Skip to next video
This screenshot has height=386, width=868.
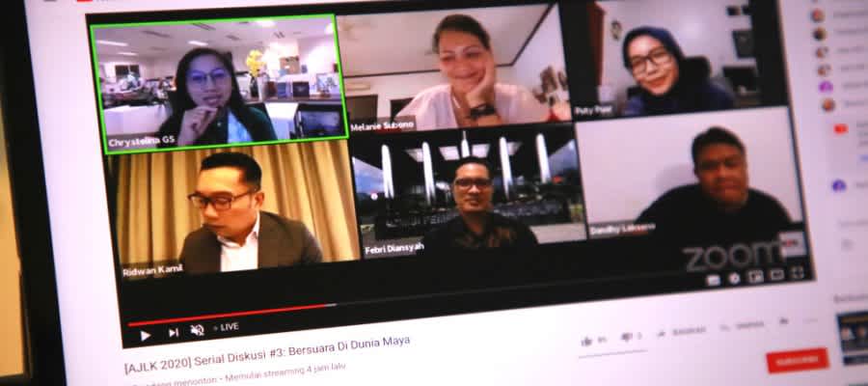pos(174,332)
